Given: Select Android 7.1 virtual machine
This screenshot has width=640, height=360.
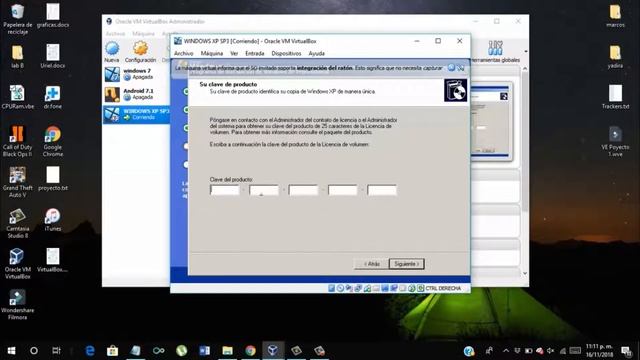Looking at the screenshot, I should click(x=136, y=94).
